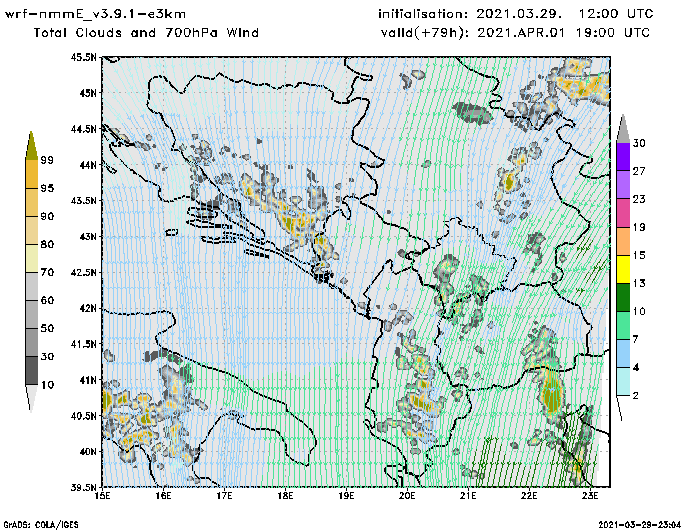Viewport: 700px width, 530px height.
Task: Click the 20E longitude label
Action: click(x=407, y=496)
